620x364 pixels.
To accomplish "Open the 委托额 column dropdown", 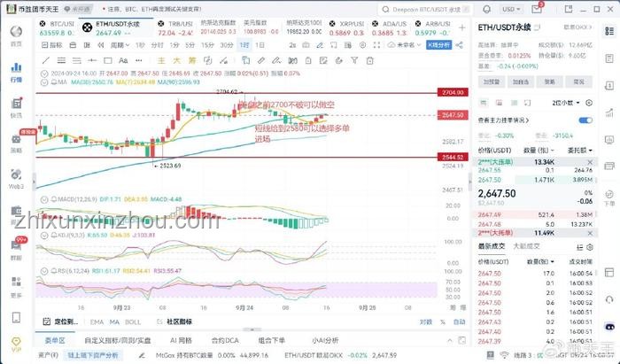I will pos(579,151).
